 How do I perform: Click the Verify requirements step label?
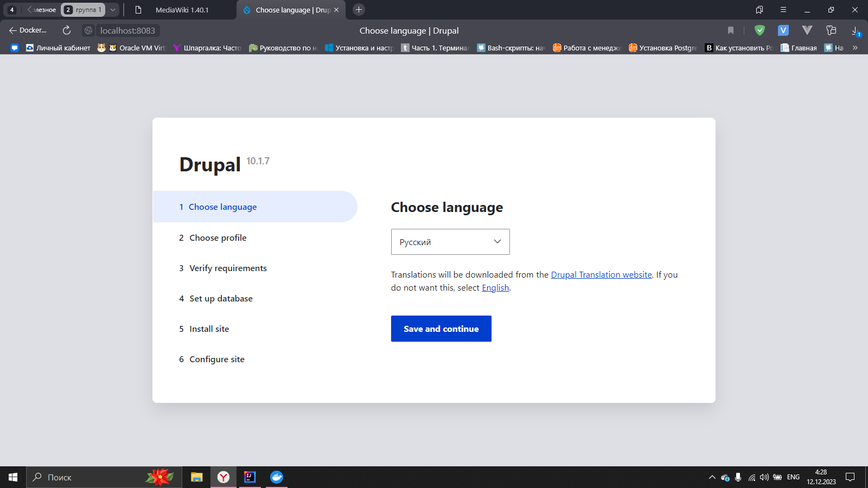click(228, 268)
